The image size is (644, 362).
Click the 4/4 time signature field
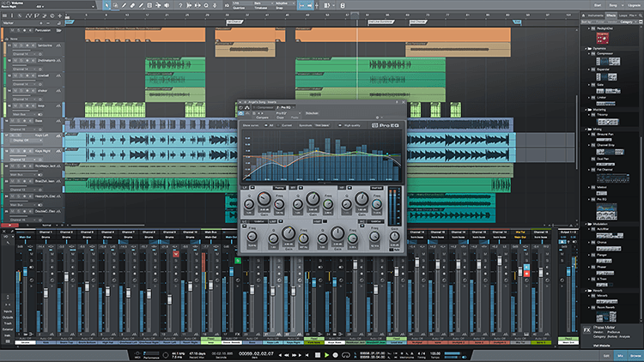pos(422,353)
